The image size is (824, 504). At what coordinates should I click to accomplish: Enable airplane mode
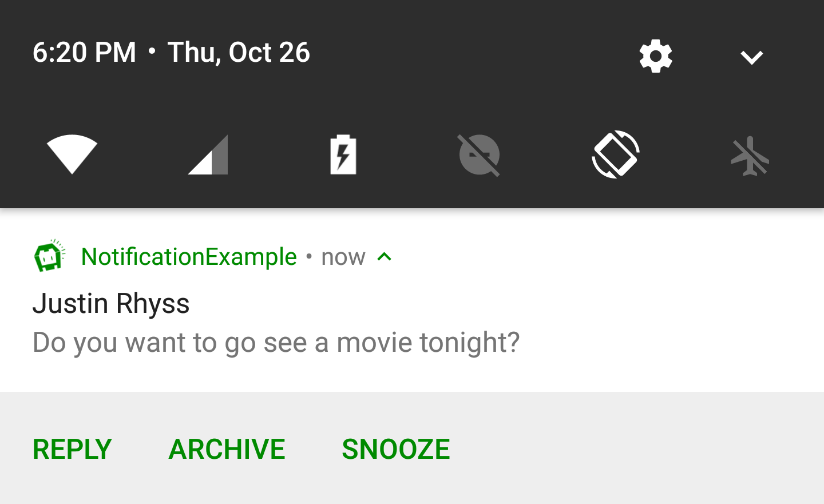pos(750,156)
